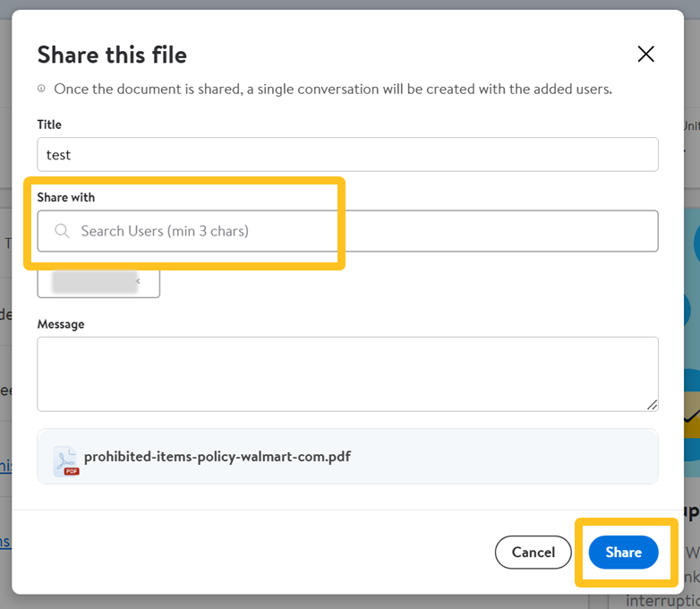Click the dimmed backdrop above the dialog
The height and width of the screenshot is (609, 700).
358,4
